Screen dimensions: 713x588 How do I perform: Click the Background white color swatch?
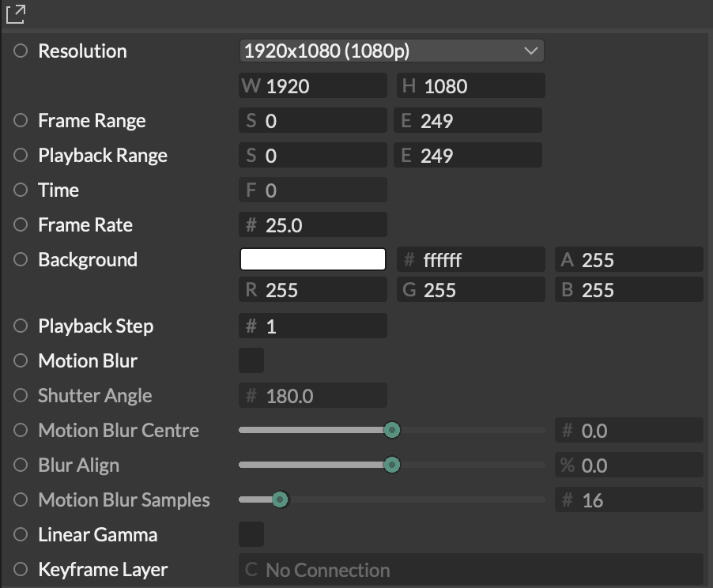[312, 259]
